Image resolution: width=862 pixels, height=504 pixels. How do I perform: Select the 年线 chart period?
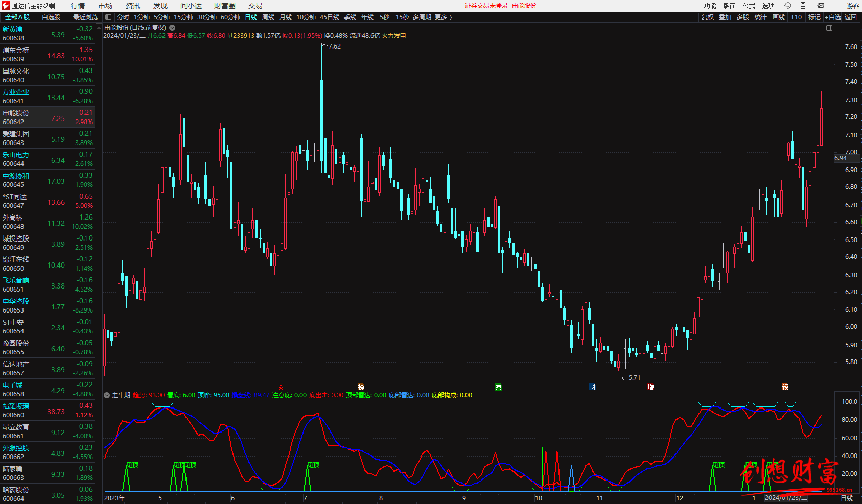(367, 17)
